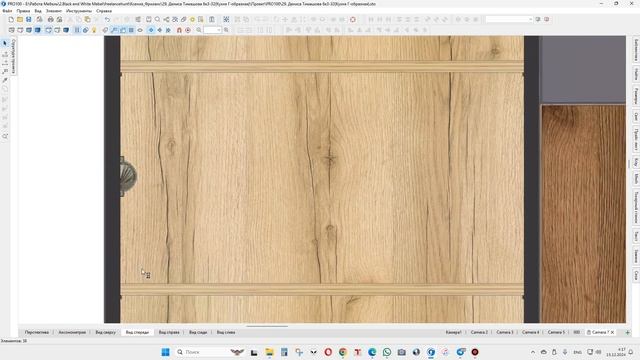This screenshot has height=360, width=640.
Task: Select the Вид спереди tab
Action: (137, 333)
